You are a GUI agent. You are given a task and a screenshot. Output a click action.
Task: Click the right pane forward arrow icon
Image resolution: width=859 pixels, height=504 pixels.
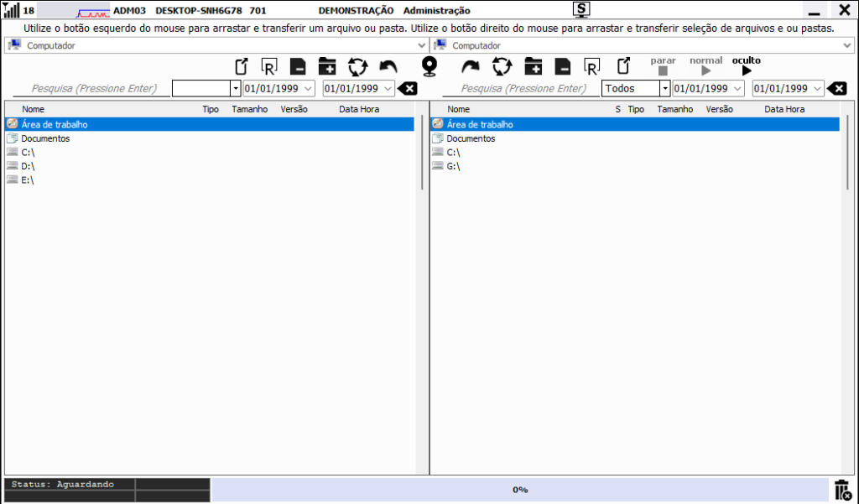470,67
